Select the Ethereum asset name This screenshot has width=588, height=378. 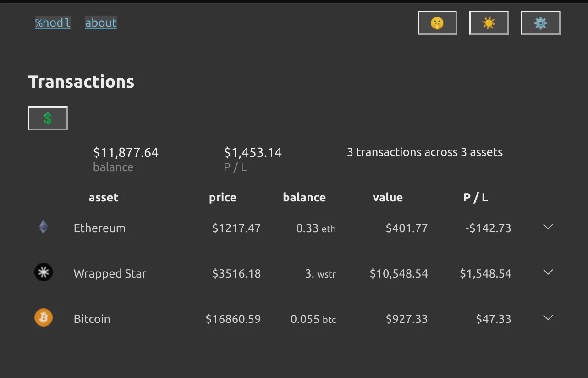tap(99, 228)
